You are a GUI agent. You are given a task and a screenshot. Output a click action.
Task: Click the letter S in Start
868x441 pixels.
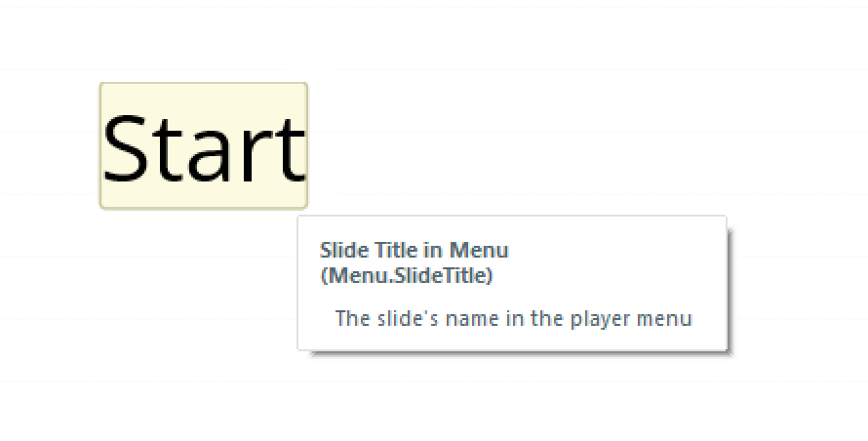tap(127, 148)
